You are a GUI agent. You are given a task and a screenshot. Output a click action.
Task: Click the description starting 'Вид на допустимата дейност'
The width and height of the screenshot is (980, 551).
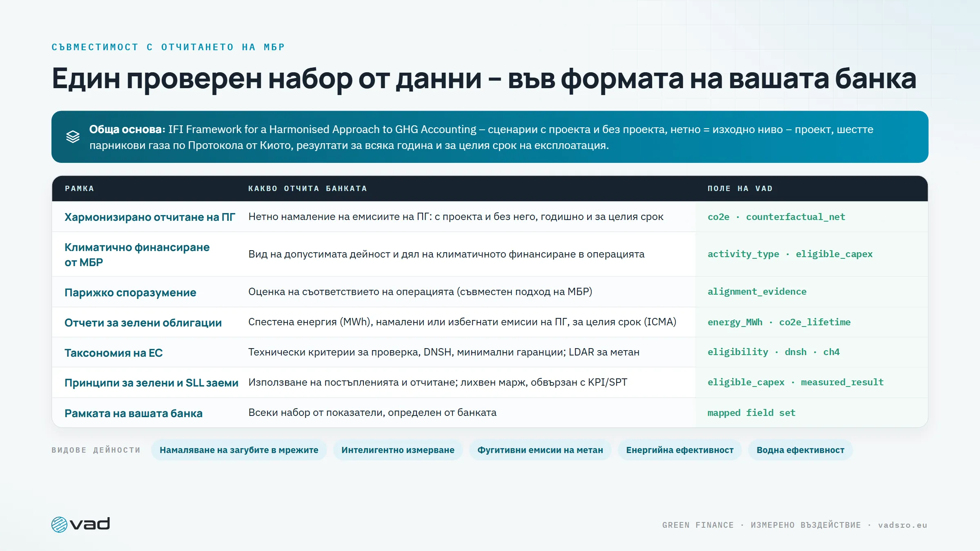pyautogui.click(x=446, y=254)
